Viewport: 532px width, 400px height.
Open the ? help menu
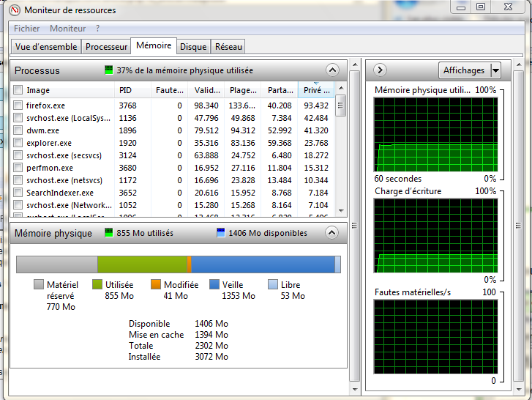coord(98,28)
